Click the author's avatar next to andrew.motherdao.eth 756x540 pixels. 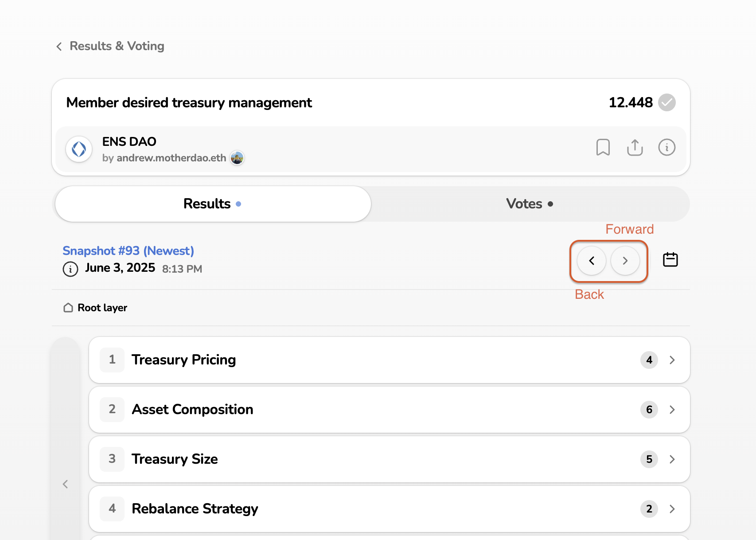(x=237, y=158)
